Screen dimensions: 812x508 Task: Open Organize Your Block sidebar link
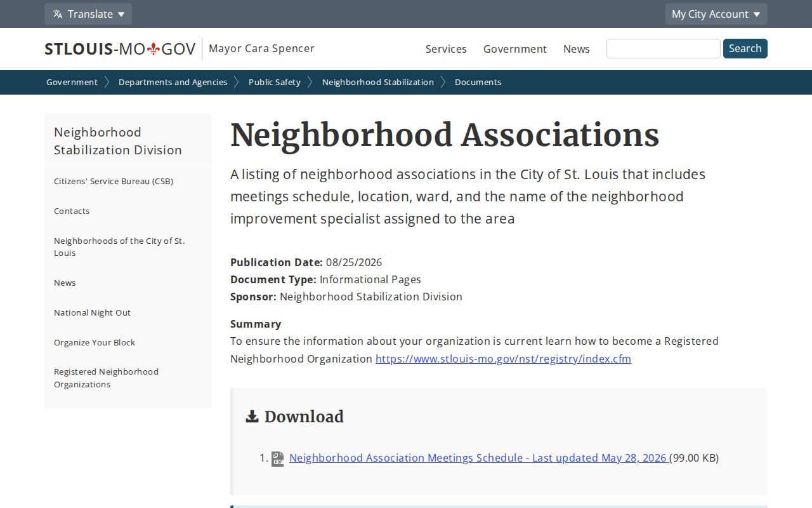tap(95, 342)
